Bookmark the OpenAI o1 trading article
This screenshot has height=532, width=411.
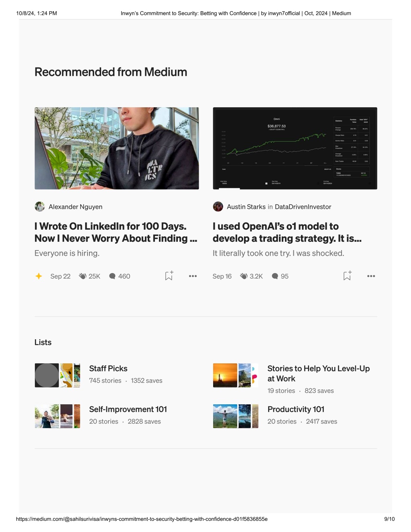pyautogui.click(x=347, y=276)
